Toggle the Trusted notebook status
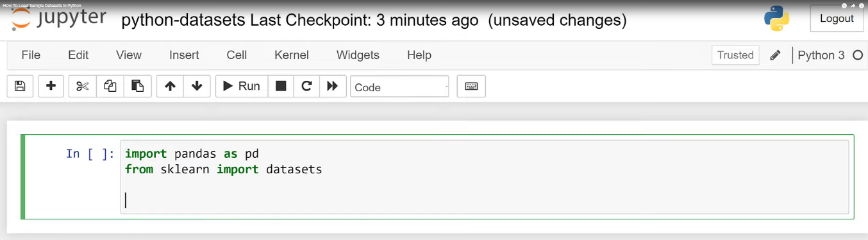The image size is (868, 240). point(735,55)
